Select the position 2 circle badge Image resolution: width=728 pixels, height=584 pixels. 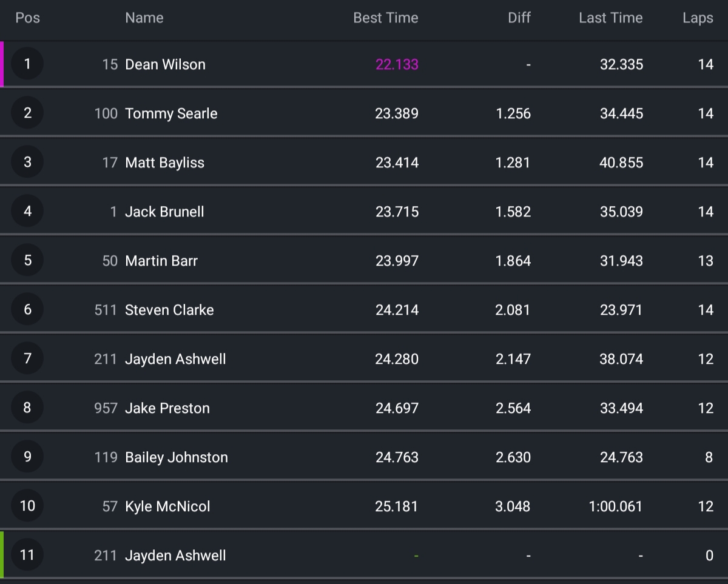(x=27, y=113)
